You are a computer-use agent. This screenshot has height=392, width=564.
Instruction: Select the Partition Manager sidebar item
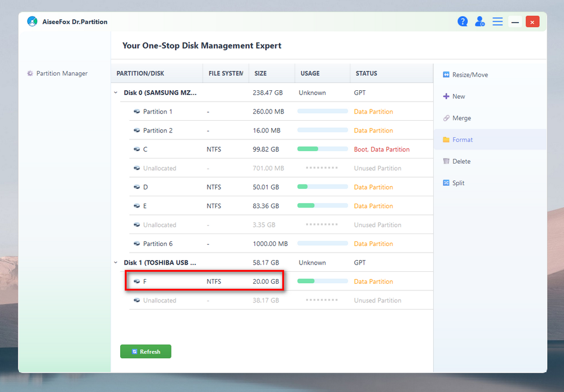point(61,73)
